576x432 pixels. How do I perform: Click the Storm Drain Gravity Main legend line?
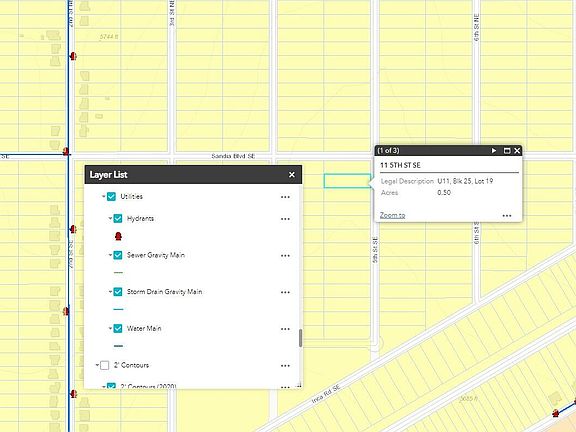(x=118, y=309)
